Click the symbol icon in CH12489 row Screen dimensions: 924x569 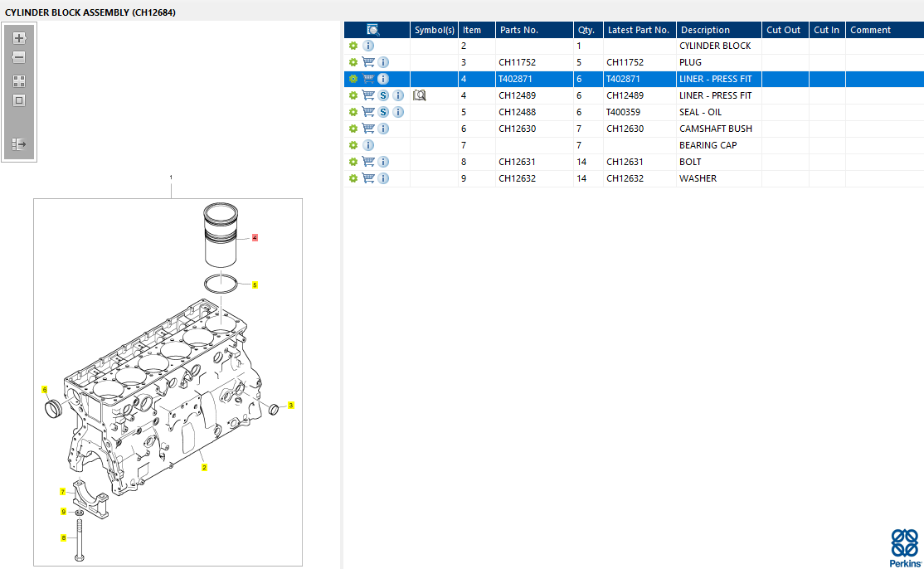[x=419, y=95]
